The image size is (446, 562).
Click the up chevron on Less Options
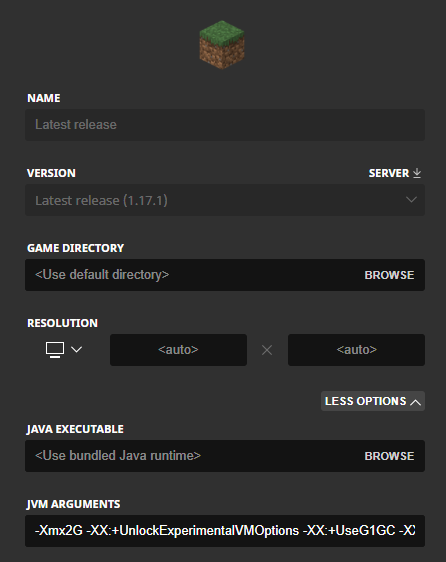coord(416,402)
